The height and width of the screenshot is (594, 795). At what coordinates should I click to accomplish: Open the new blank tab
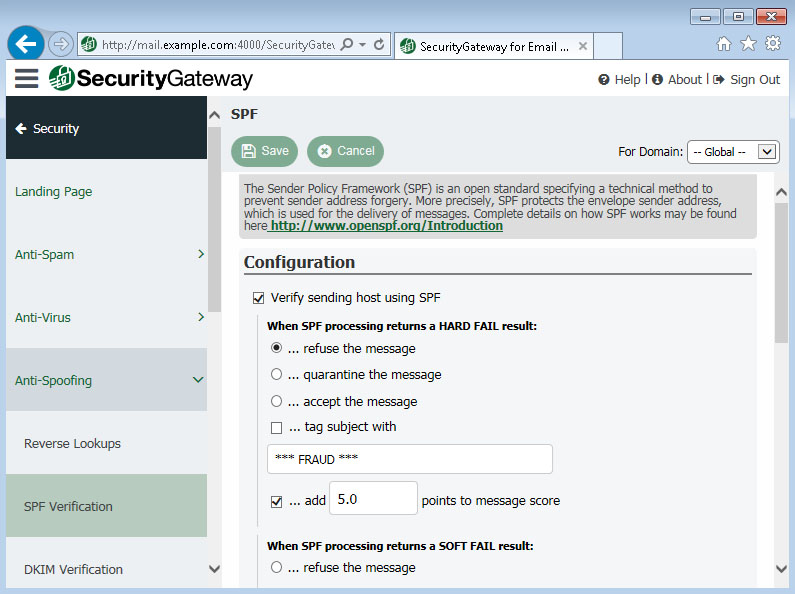point(608,46)
